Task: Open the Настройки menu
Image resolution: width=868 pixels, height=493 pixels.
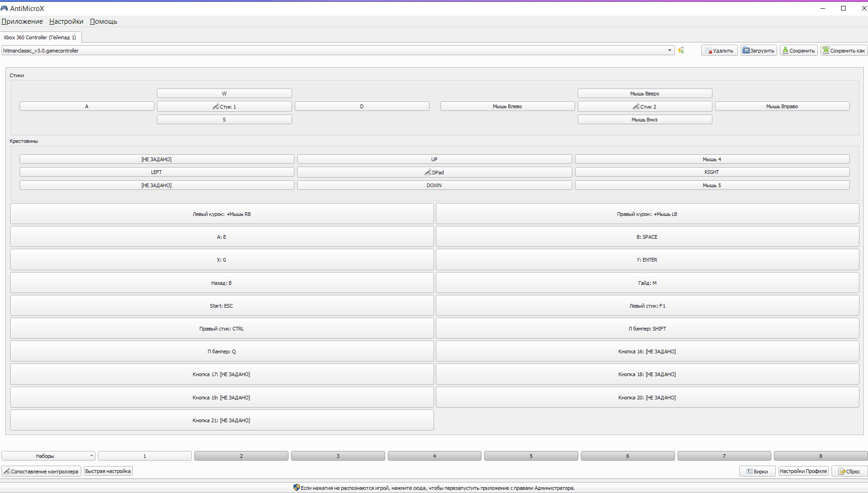Action: [66, 21]
